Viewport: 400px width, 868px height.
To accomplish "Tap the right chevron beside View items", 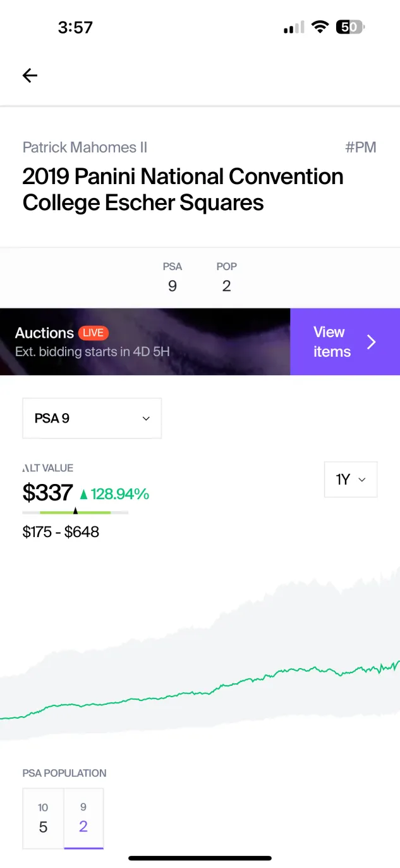I will click(372, 342).
